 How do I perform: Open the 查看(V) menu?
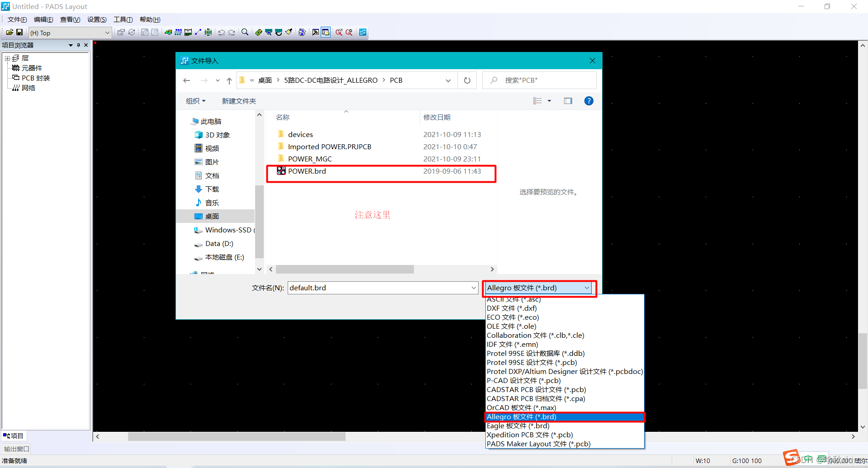(70, 19)
